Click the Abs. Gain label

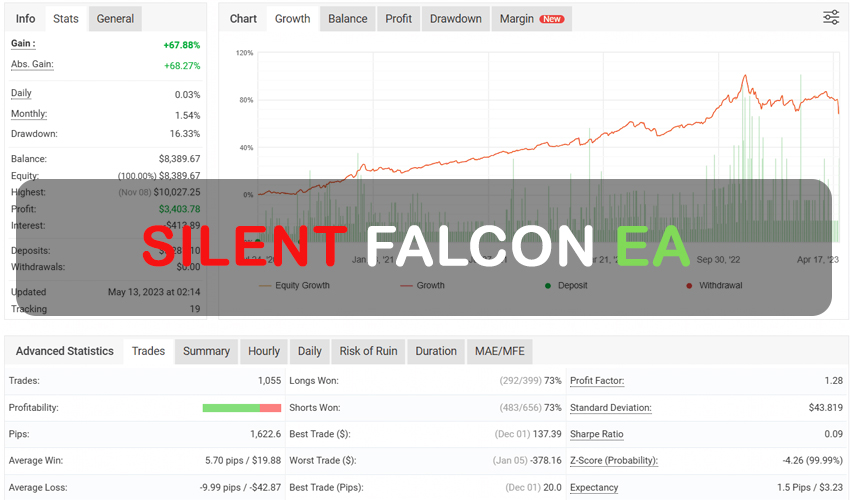click(x=32, y=65)
